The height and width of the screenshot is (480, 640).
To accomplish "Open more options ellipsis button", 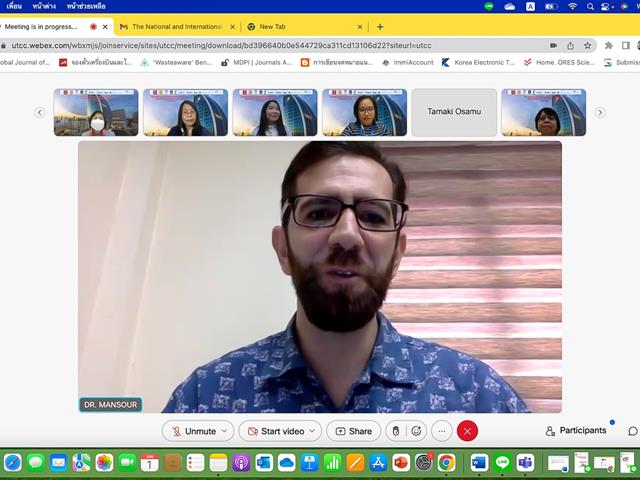I will (x=442, y=431).
